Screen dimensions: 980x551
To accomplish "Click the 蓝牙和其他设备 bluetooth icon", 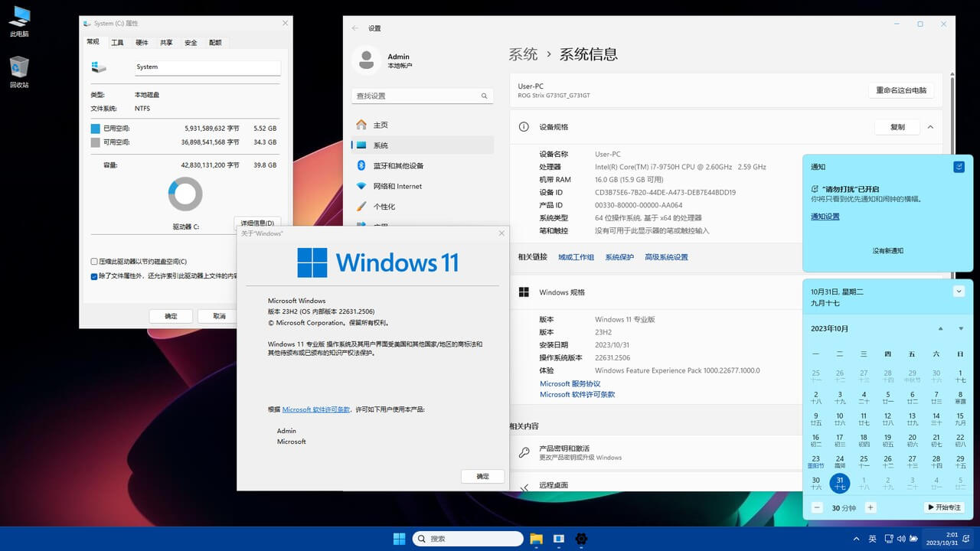I will 361,165.
